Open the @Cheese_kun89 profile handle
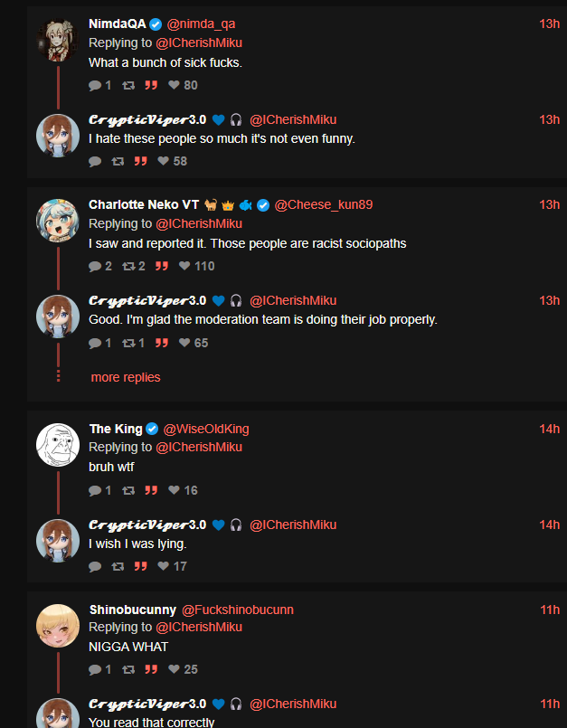This screenshot has height=728, width=567. (x=323, y=204)
